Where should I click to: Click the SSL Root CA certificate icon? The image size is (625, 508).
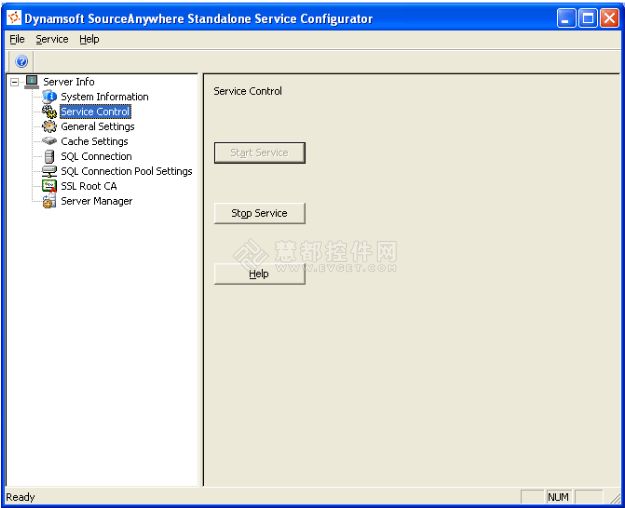point(49,186)
